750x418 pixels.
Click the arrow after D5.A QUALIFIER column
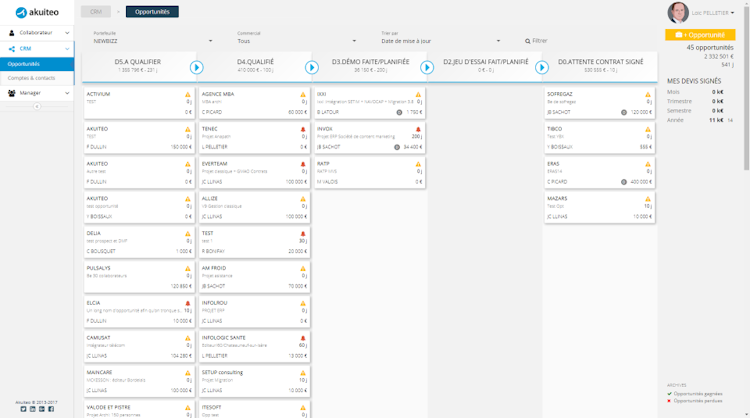tap(196, 67)
